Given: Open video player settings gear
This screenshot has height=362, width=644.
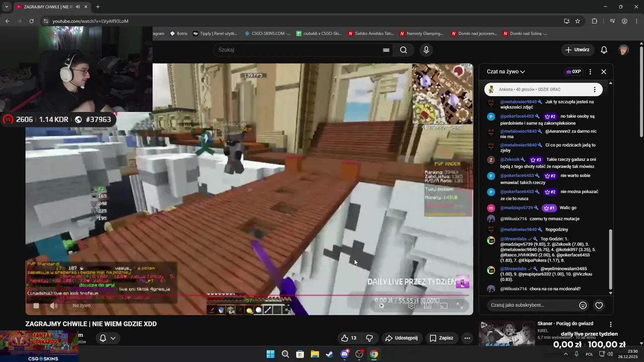Looking at the screenshot, I should click(412, 306).
